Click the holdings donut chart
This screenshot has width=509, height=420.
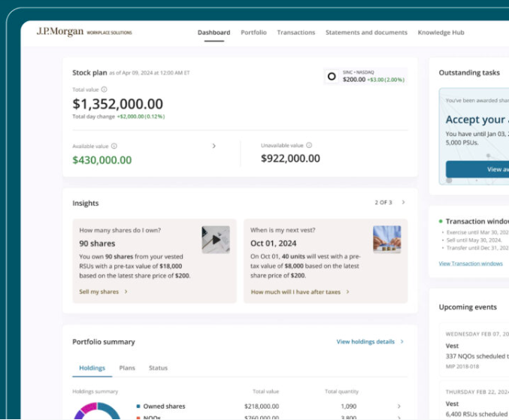[x=97, y=411]
